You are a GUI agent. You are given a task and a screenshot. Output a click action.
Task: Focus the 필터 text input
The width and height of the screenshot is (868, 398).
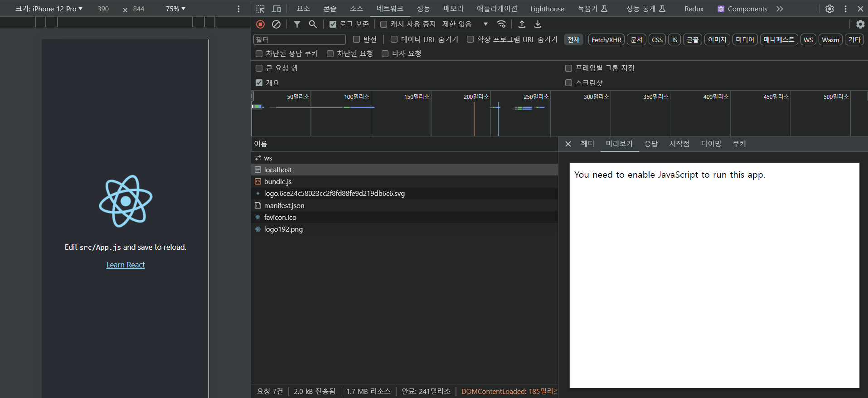tap(299, 39)
